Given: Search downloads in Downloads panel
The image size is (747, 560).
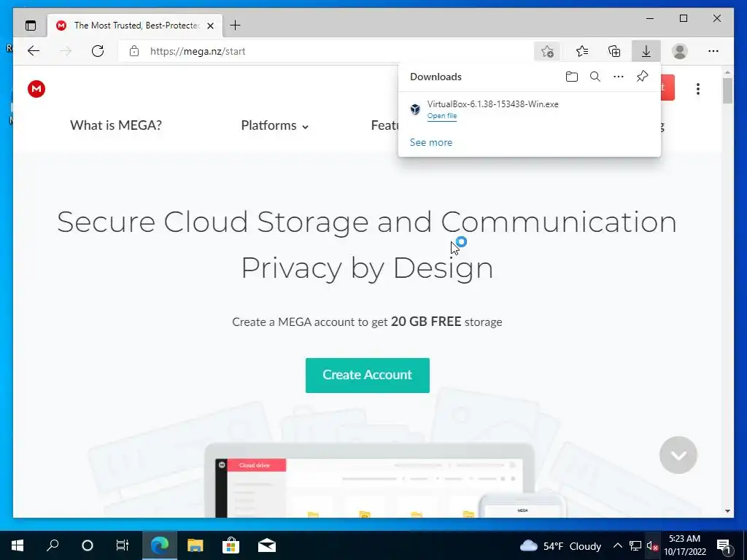Looking at the screenshot, I should point(595,77).
